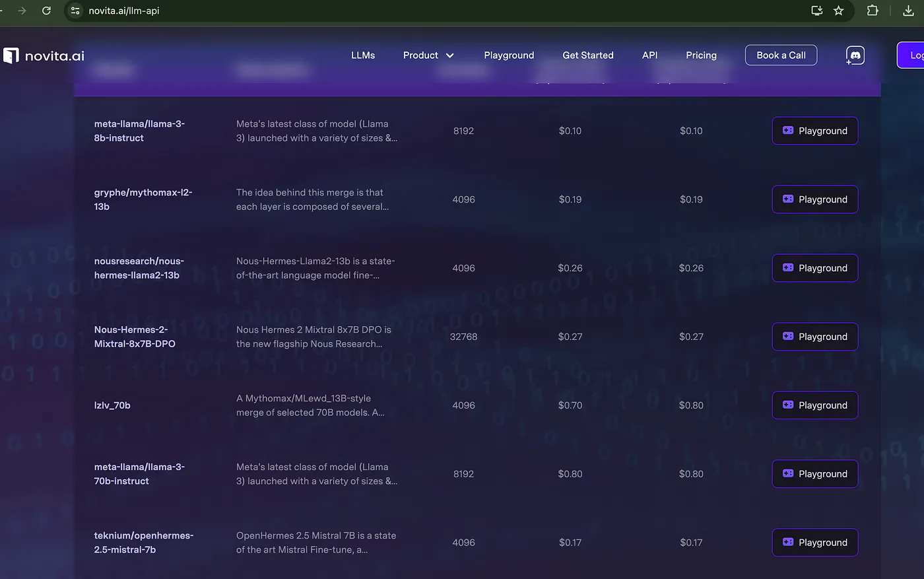Screen dimensions: 924x579
Task: Open the Downloads icon in browser toolbar
Action: 909,11
